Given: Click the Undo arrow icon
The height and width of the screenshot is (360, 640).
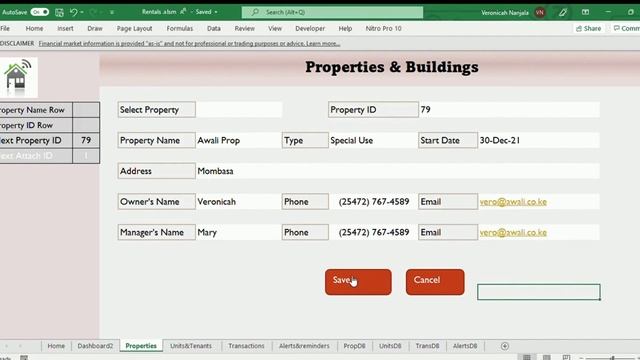Looking at the screenshot, I should tap(73, 12).
